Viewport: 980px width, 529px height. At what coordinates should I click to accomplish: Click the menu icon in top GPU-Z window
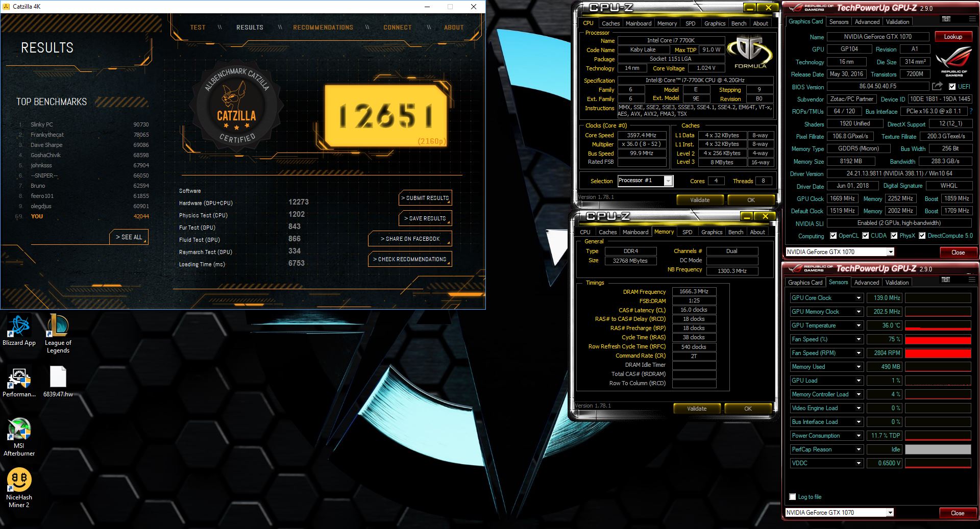[972, 19]
